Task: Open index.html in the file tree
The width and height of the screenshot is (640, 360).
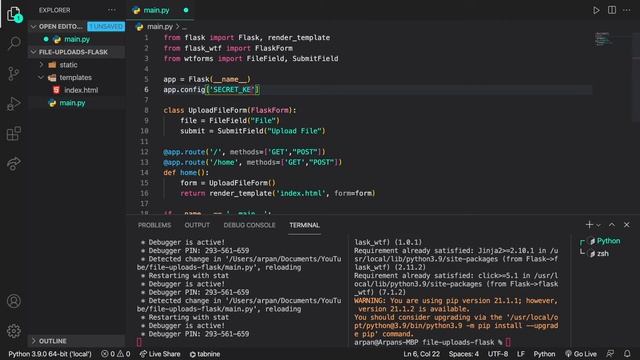Action: (81, 90)
